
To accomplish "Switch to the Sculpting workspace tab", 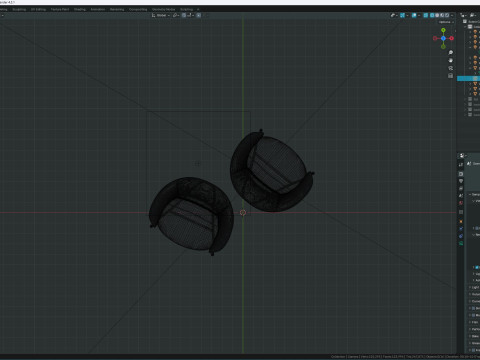I will (19, 9).
